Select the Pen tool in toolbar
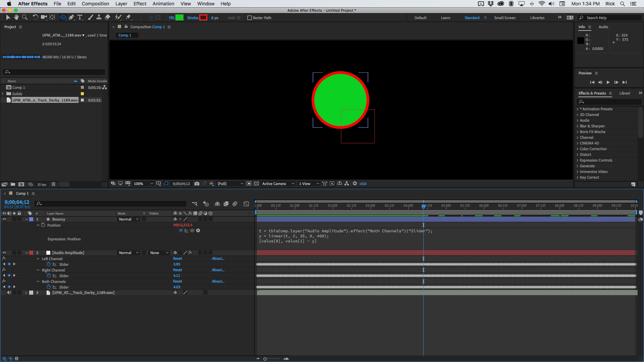The image size is (644, 362). (x=71, y=17)
